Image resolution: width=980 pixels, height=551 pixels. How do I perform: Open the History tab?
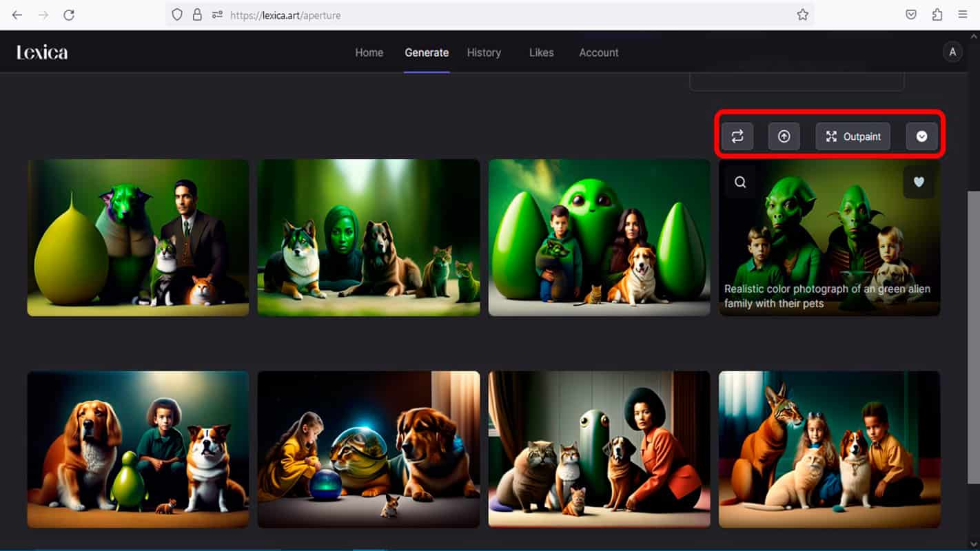pos(484,52)
